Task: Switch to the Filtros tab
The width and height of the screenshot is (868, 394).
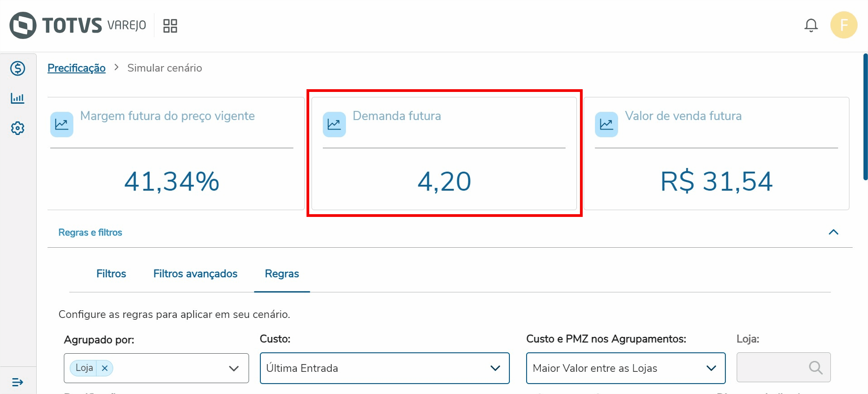Action: pos(111,274)
